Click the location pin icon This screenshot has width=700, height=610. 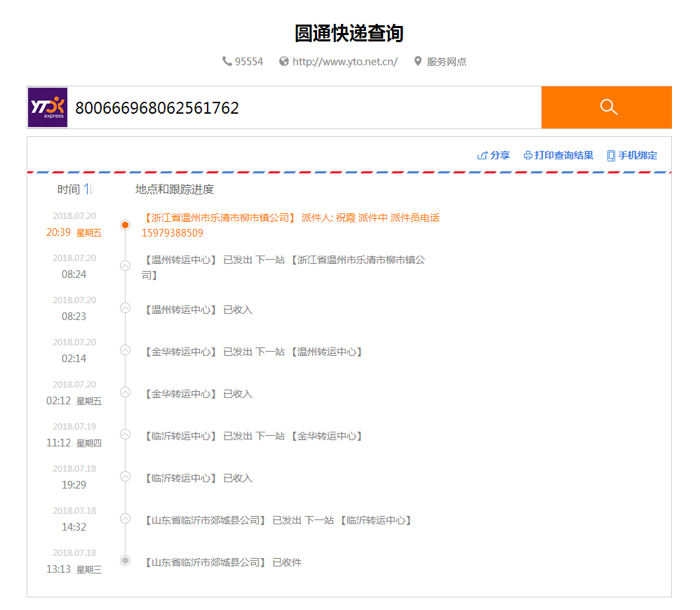[x=418, y=61]
